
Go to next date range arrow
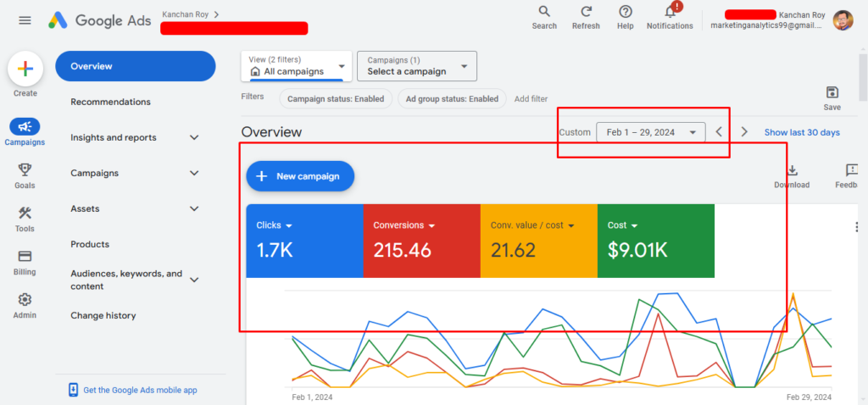tap(744, 131)
